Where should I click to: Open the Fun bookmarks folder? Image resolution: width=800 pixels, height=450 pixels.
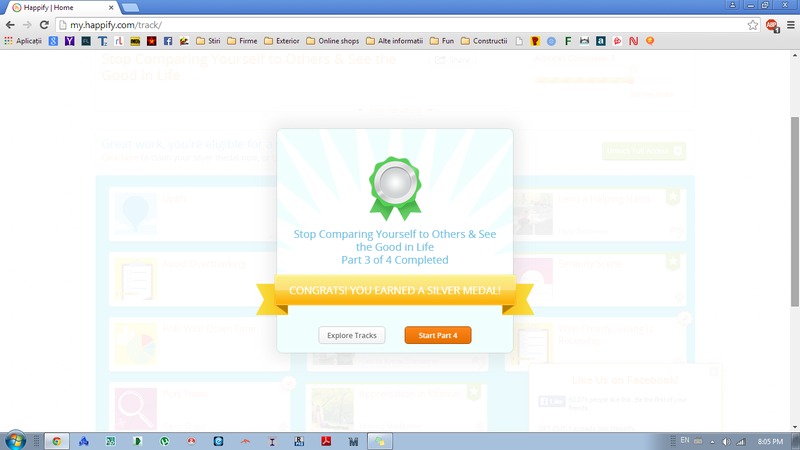coord(442,41)
